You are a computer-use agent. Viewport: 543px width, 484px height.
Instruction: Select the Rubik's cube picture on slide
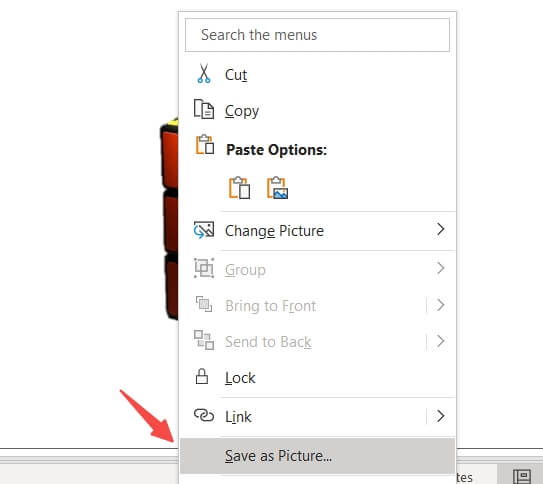pyautogui.click(x=169, y=220)
